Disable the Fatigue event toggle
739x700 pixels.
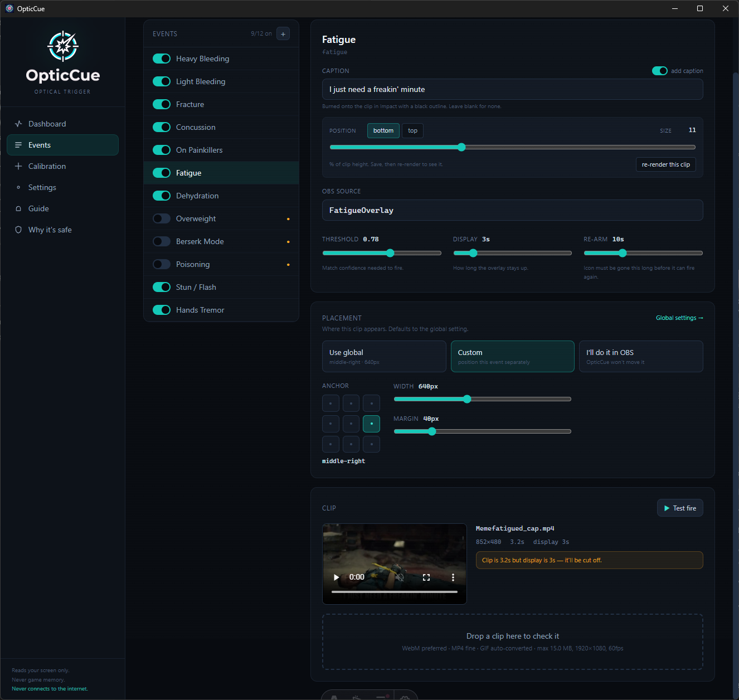162,173
